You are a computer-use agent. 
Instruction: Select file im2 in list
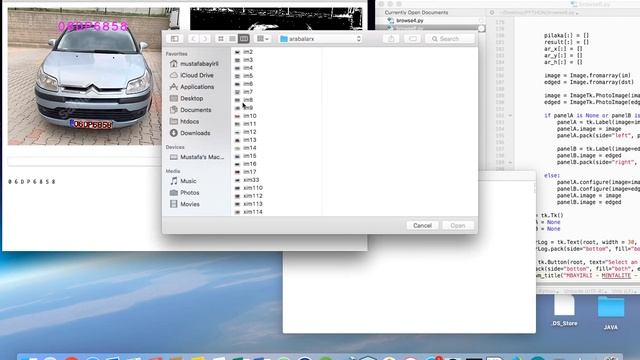coord(244,52)
